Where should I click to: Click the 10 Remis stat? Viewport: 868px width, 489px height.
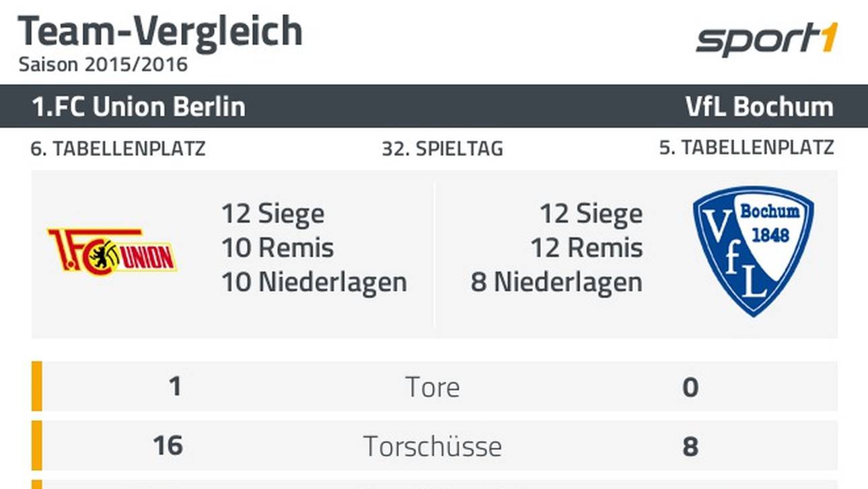(x=277, y=248)
